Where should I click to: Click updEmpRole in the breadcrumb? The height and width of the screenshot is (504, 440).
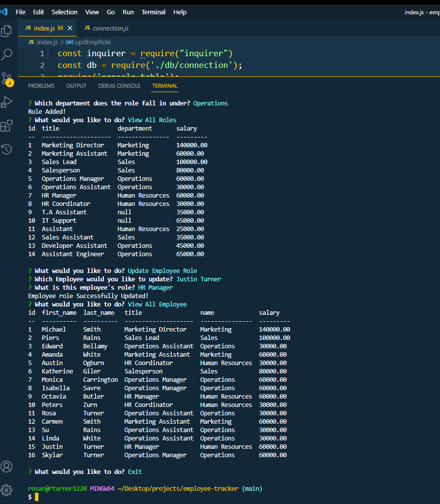[93, 42]
